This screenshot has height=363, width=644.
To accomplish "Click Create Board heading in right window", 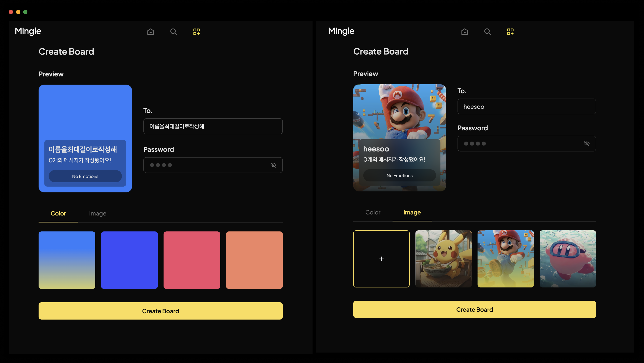I will click(x=381, y=52).
